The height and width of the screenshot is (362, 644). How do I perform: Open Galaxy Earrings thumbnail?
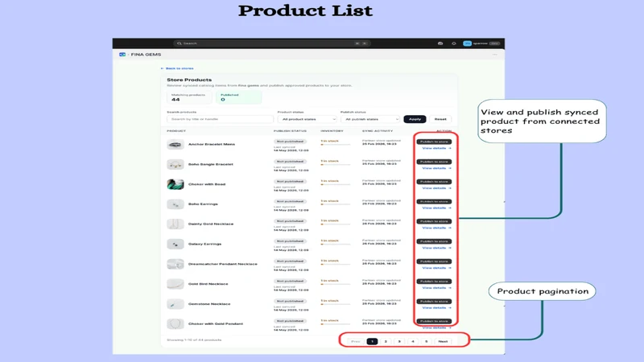click(175, 245)
